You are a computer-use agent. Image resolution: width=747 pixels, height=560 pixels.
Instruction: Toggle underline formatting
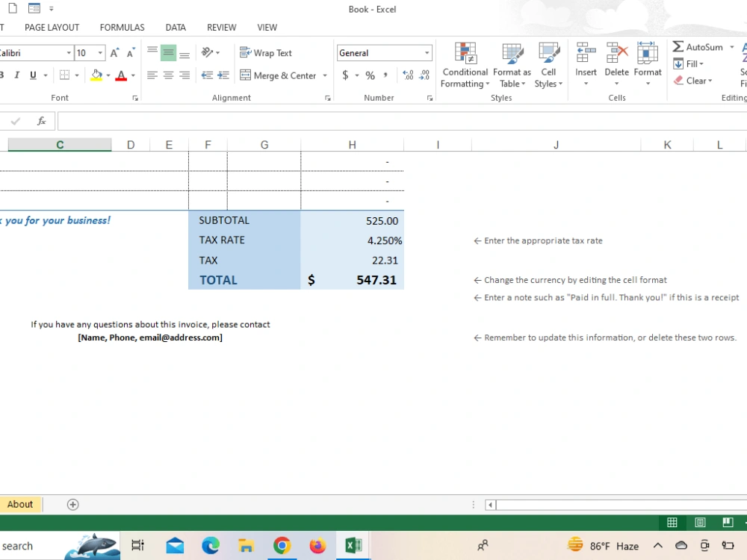33,75
